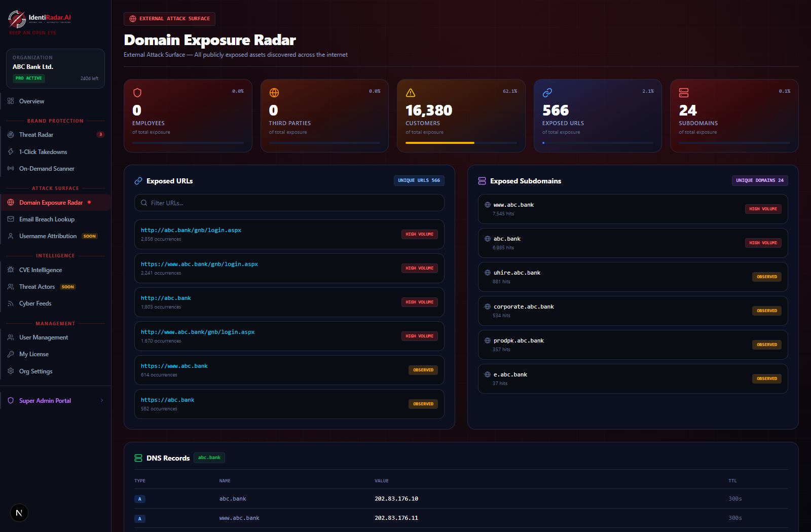Open the https://www.abc.bank/gnb/login.aspx URL
Image resolution: width=811 pixels, height=532 pixels.
pos(200,264)
